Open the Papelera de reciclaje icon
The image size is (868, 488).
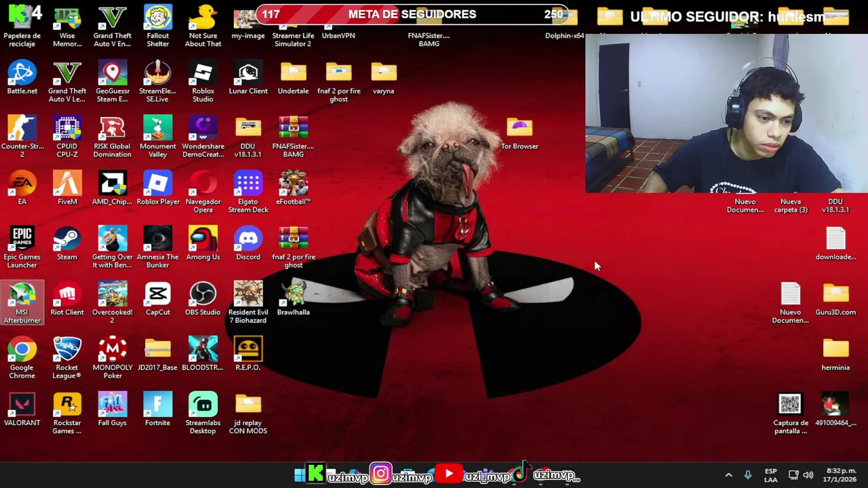click(x=22, y=26)
